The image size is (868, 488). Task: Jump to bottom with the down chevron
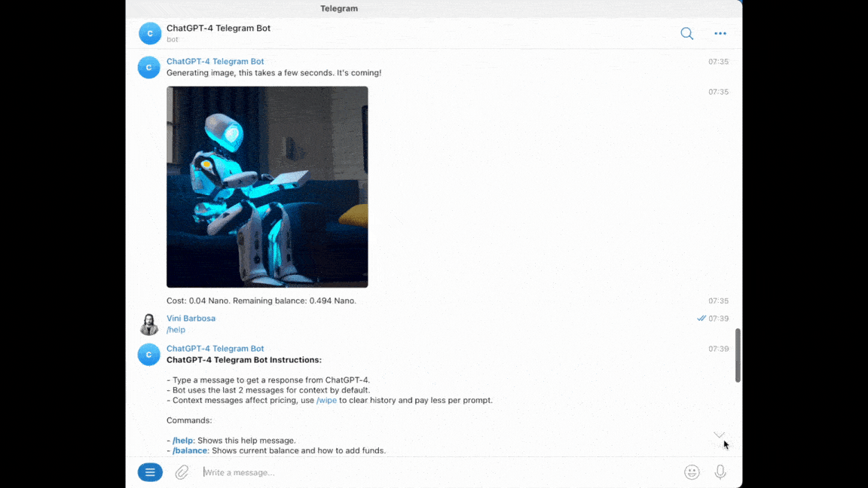click(x=719, y=435)
